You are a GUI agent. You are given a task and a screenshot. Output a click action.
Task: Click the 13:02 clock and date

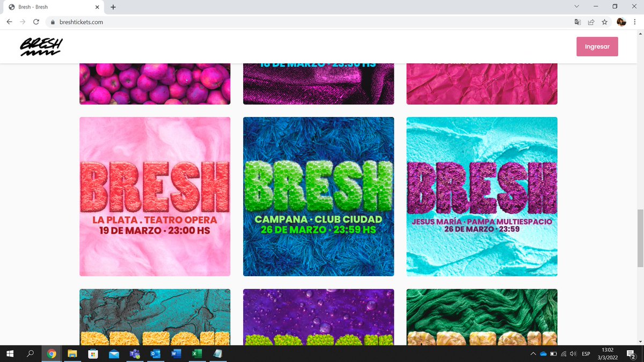coord(608,353)
